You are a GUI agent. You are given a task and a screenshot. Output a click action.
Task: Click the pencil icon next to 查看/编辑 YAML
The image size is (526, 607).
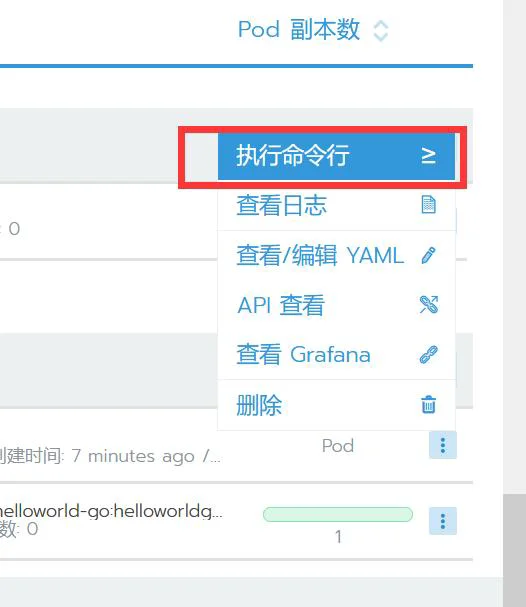coord(428,255)
